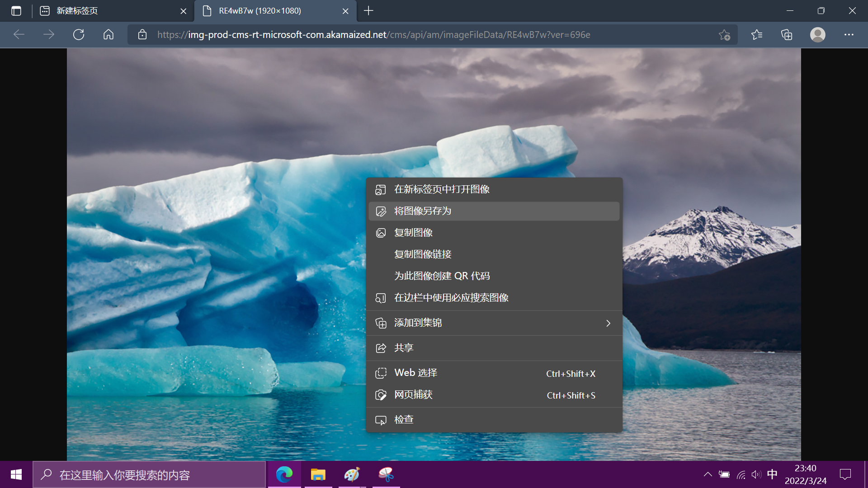Open the vertical tab actions menu icon
Screen dimensions: 868x488
tap(16, 11)
